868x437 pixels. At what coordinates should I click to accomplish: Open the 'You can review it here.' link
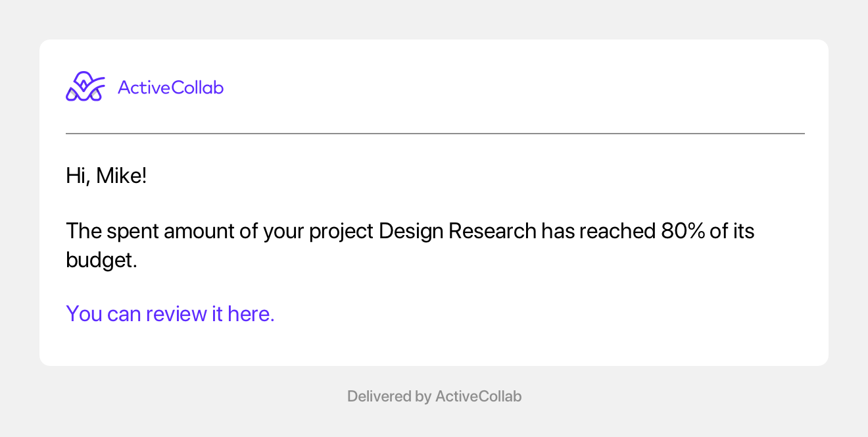[170, 314]
